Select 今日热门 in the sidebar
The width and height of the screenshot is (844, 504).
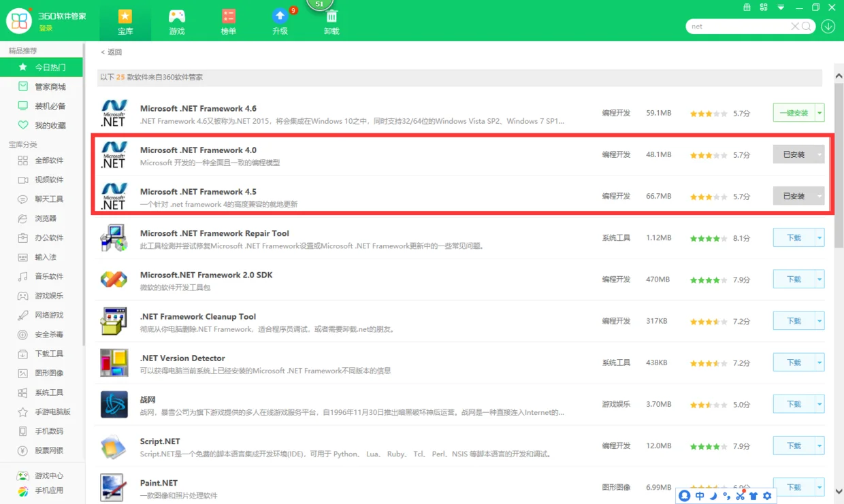[x=41, y=67]
